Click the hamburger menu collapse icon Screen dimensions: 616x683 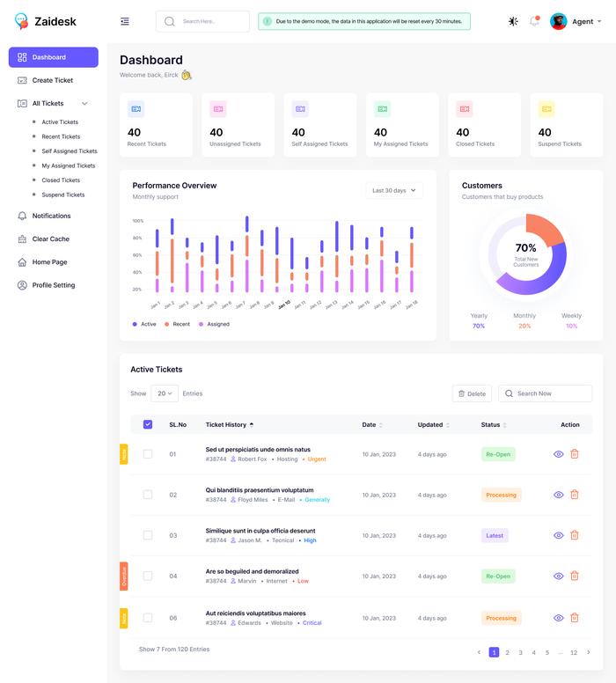[125, 21]
